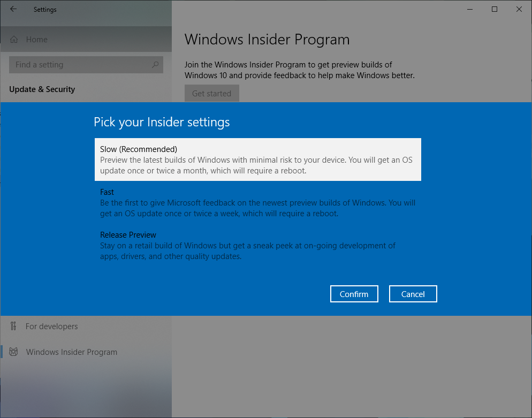Open the Update & Security section
The width and height of the screenshot is (532, 418).
click(42, 89)
